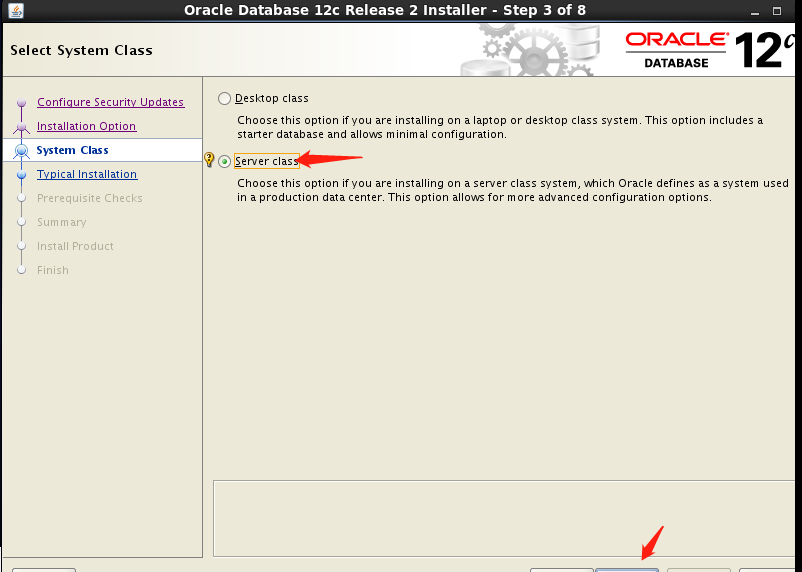
Task: Click the Summary step label
Action: 61,222
